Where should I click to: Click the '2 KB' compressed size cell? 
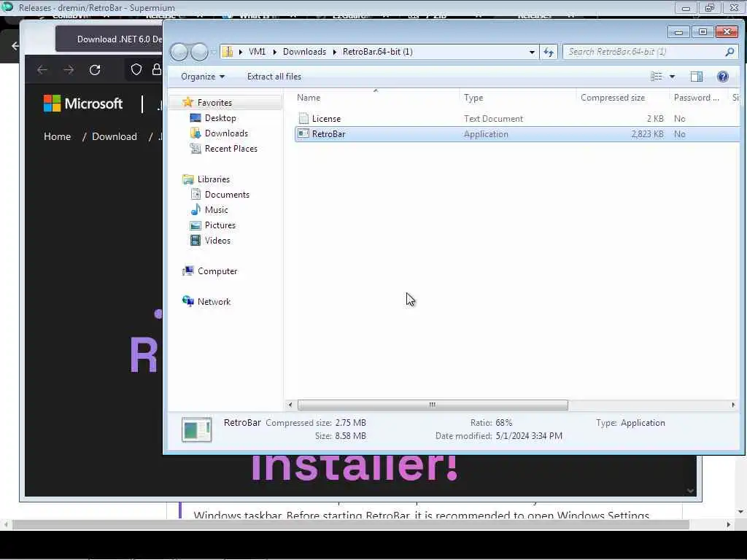(655, 119)
